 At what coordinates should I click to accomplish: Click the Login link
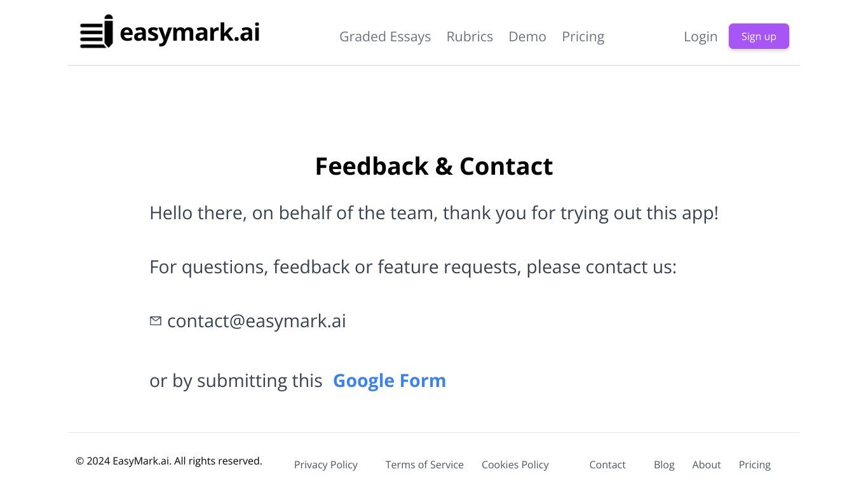(x=700, y=37)
